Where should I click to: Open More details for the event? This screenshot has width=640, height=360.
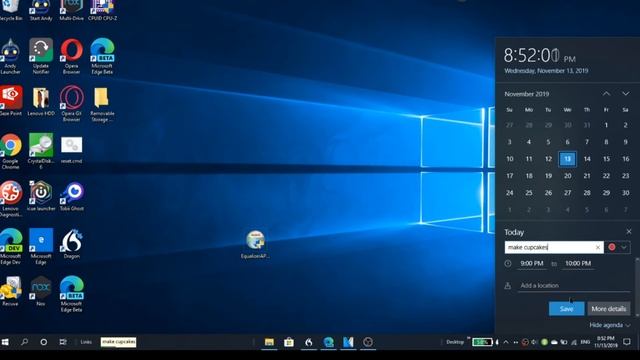609,309
